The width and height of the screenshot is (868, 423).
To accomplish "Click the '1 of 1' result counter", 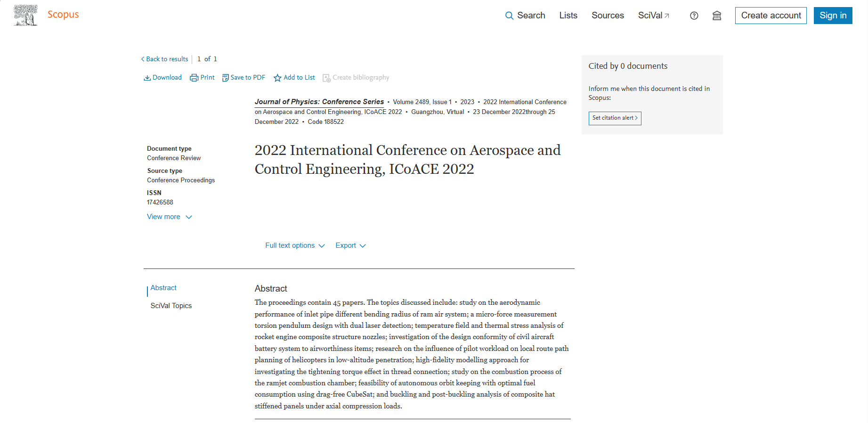I will pyautogui.click(x=207, y=59).
